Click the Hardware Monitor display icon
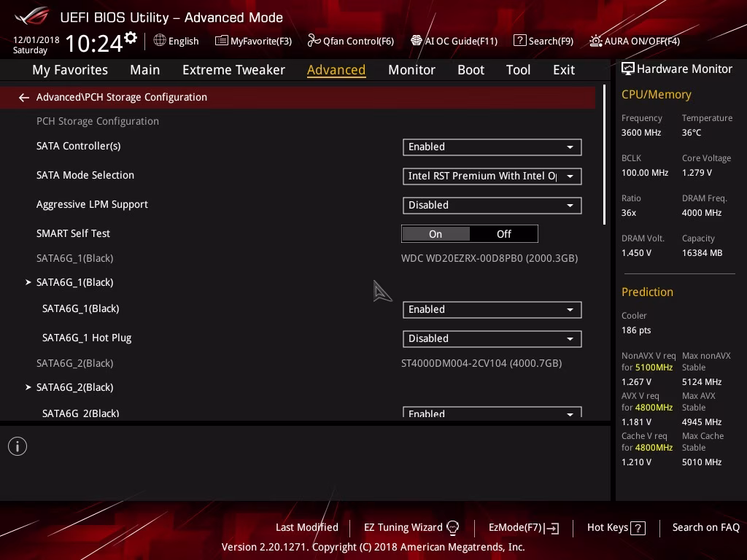 (628, 69)
